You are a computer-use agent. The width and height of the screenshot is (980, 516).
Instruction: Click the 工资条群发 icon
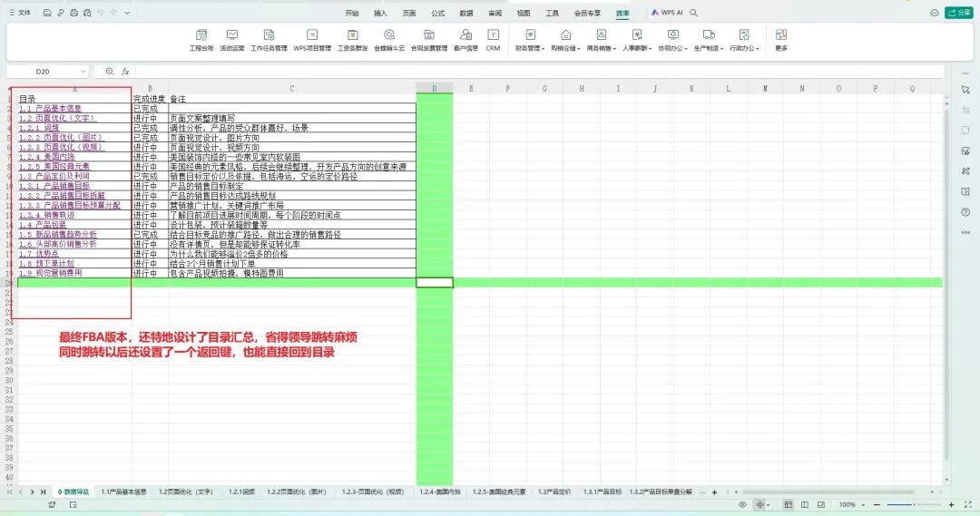(352, 40)
